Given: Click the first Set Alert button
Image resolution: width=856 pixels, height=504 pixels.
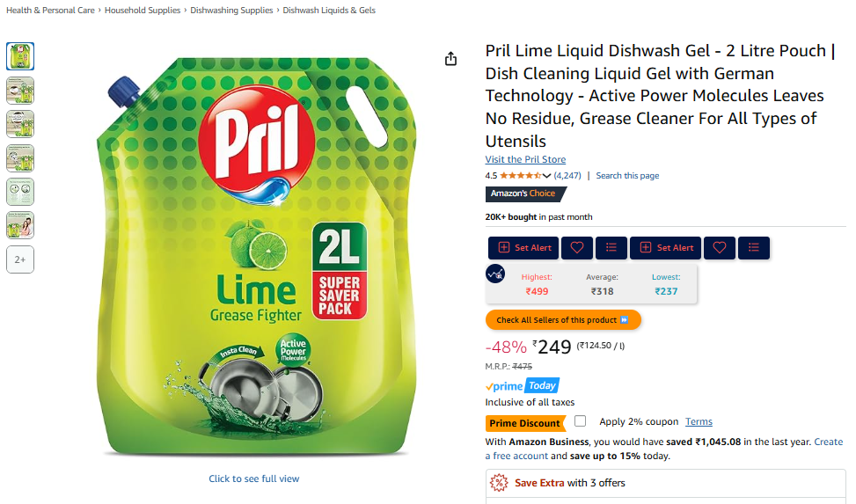Looking at the screenshot, I should (x=523, y=248).
